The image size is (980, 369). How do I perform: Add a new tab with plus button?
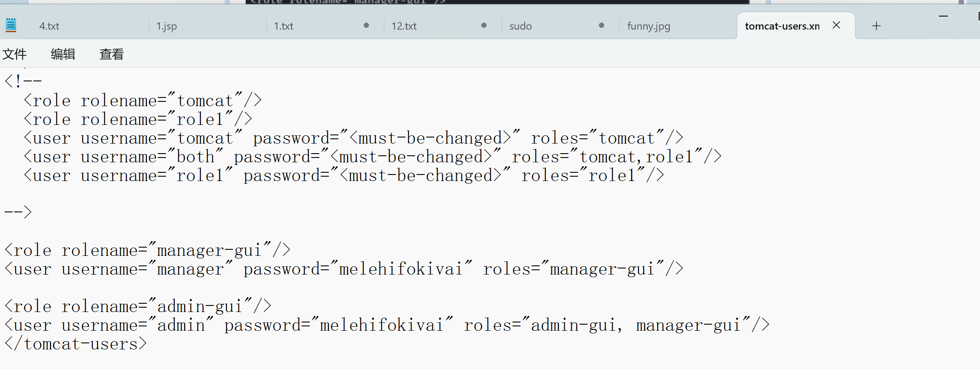[x=876, y=26]
